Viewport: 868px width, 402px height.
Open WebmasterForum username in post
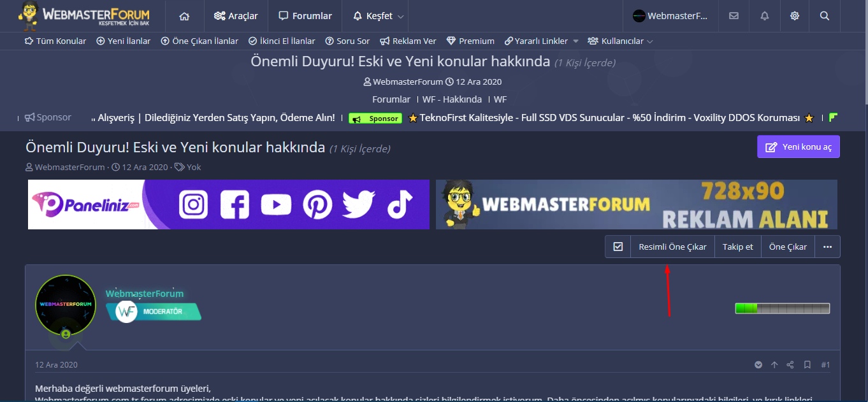145,294
